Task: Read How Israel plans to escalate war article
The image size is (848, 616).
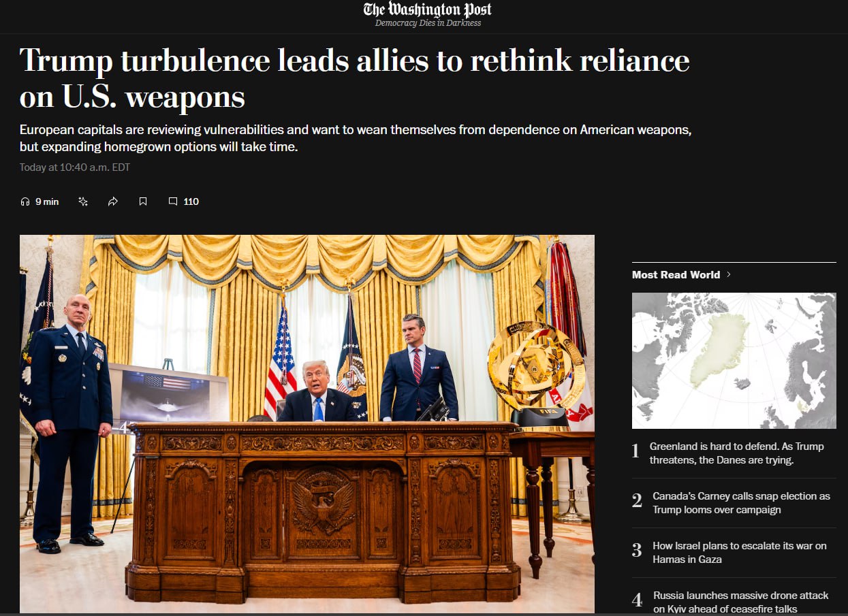Action: pyautogui.click(x=739, y=553)
